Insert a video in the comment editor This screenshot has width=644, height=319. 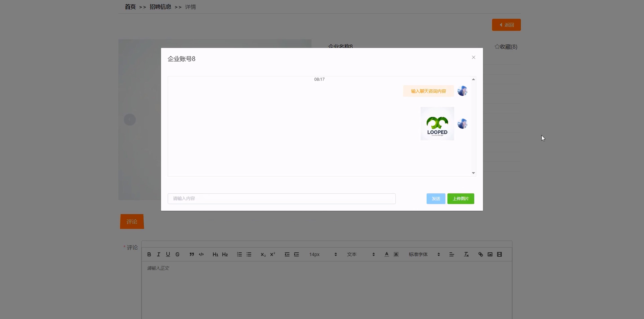[499, 254]
